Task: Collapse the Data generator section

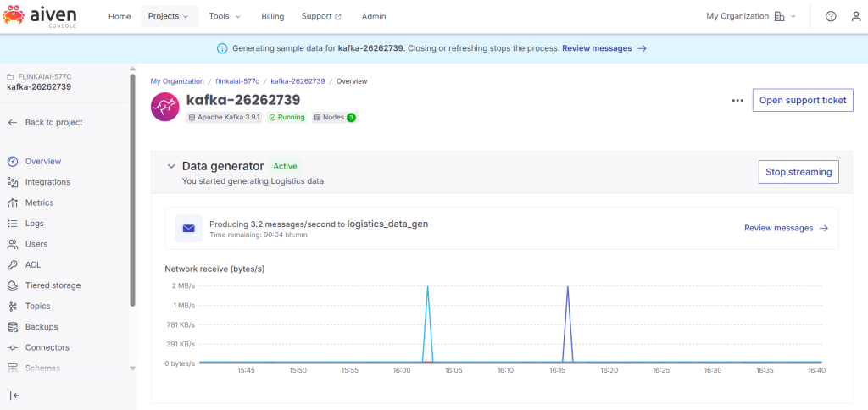Action: coord(171,167)
